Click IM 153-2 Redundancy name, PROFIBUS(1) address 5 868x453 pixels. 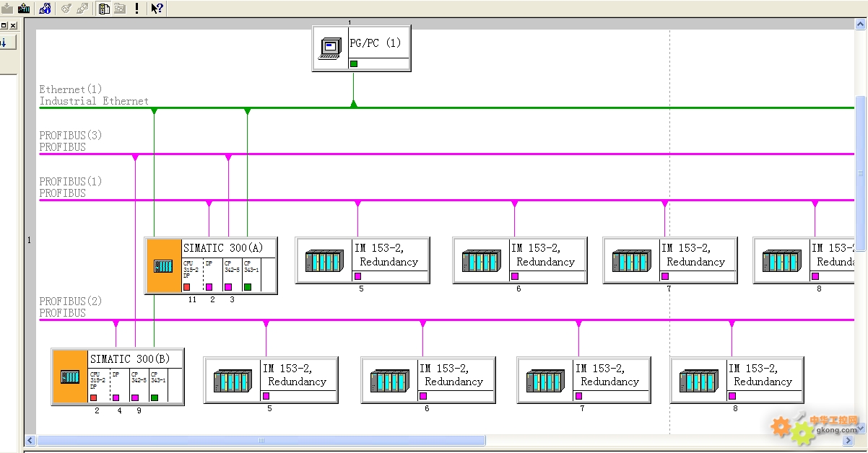pyautogui.click(x=386, y=255)
